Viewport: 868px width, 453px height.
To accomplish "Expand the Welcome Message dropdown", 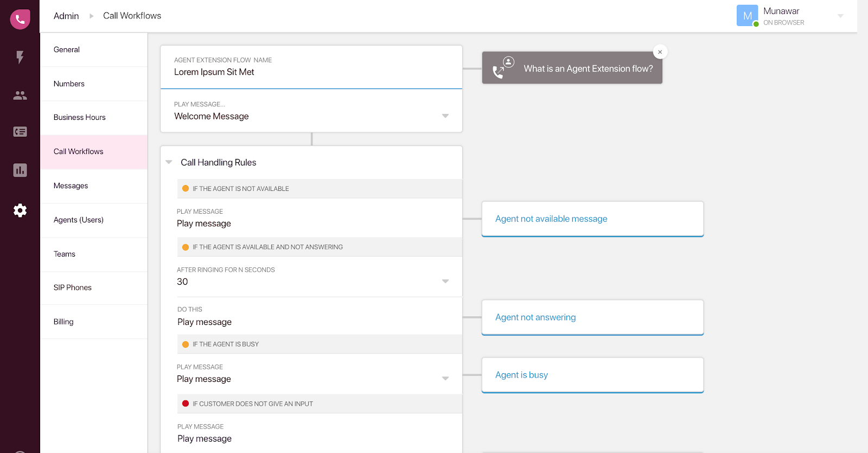I will [x=445, y=116].
